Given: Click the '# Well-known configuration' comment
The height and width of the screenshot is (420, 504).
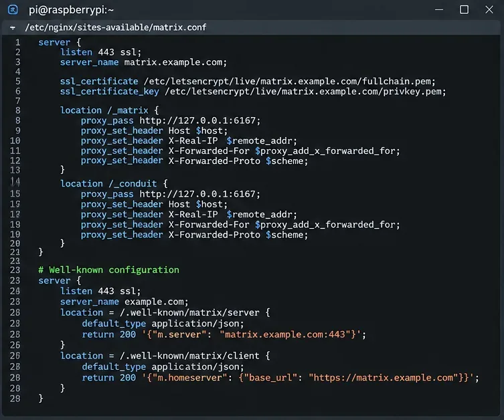Looking at the screenshot, I should [x=108, y=270].
